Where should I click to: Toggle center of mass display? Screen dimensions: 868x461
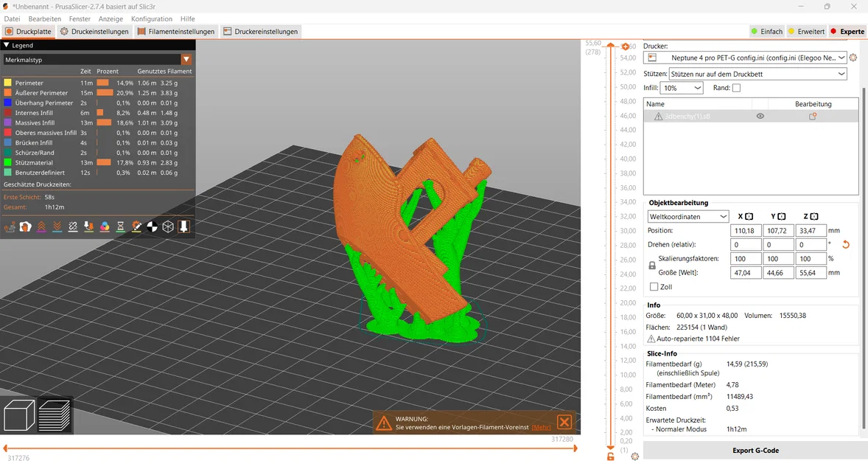[x=153, y=226]
